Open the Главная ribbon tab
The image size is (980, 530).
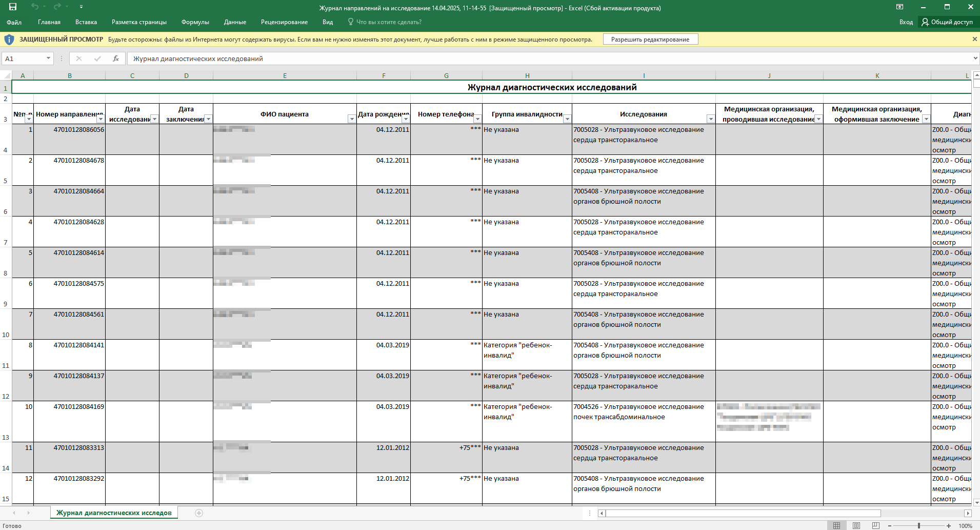pos(49,22)
